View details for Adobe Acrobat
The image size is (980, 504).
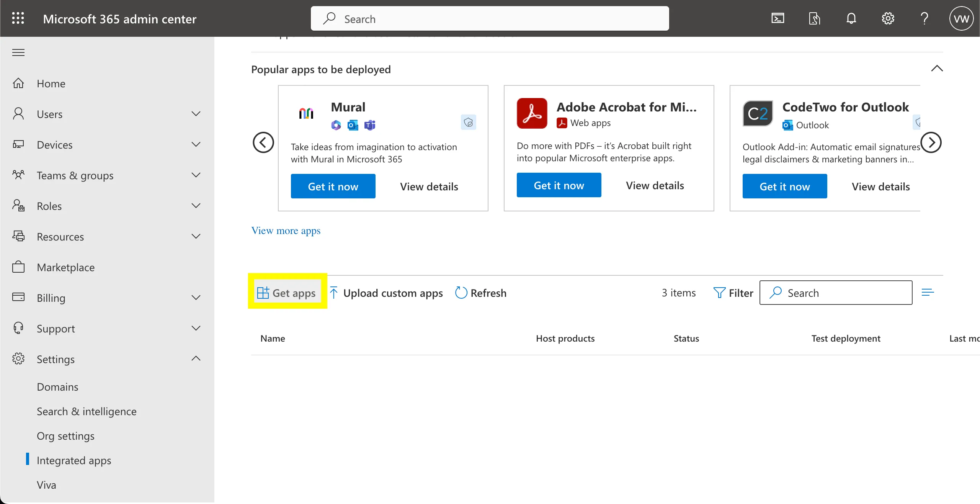655,185
